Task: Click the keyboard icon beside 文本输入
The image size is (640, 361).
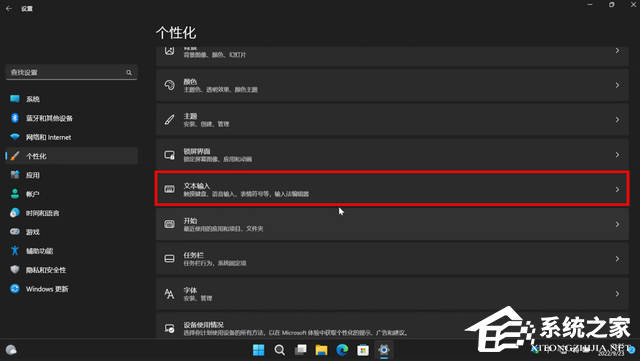Action: pos(169,189)
